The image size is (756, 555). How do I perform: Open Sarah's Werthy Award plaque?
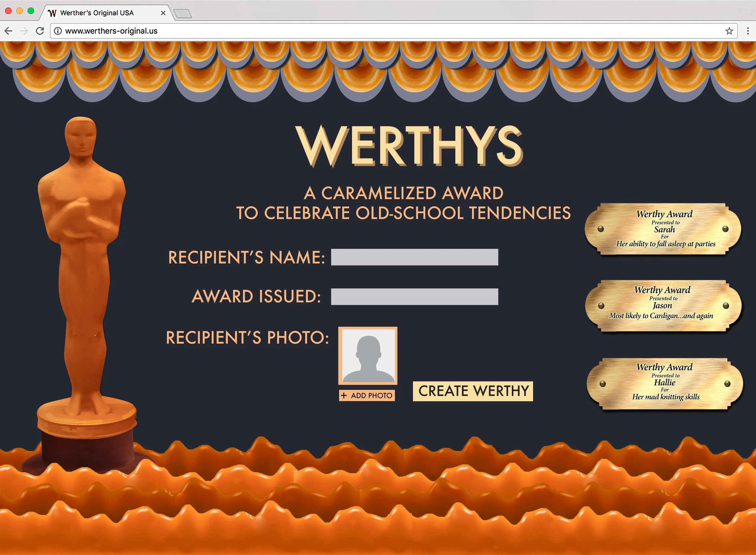pos(663,229)
